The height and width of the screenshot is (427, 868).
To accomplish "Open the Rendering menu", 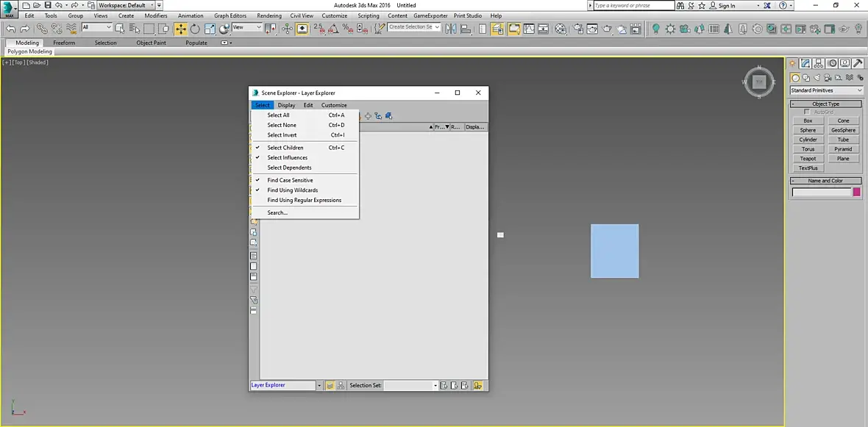I will coord(269,15).
